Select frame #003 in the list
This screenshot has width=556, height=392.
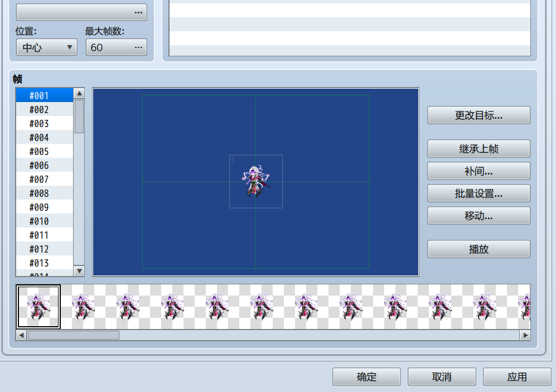click(45, 123)
